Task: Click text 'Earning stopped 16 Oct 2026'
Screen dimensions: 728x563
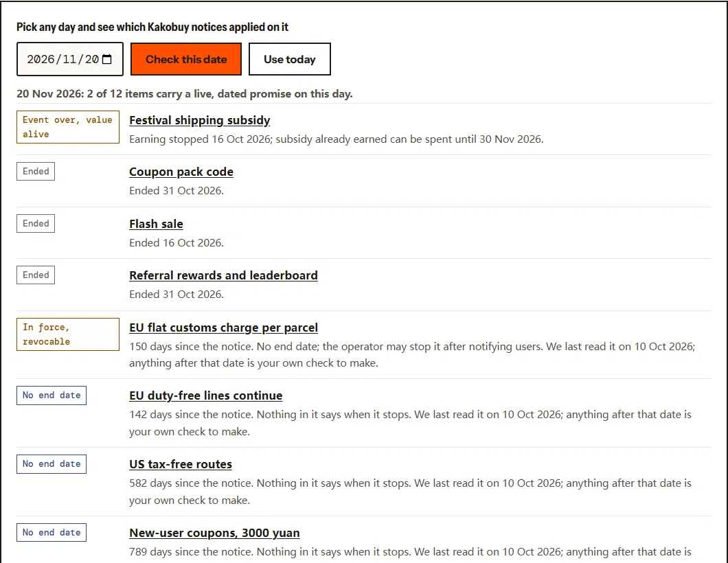Action: click(x=200, y=139)
